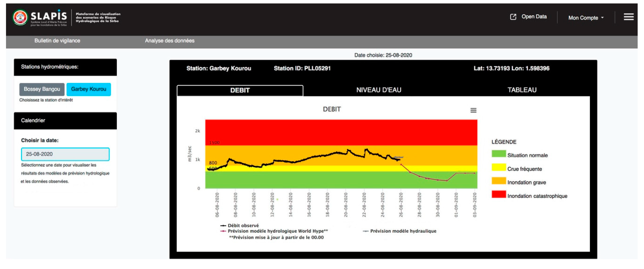The width and height of the screenshot is (644, 269).
Task: Click the orange Inondation grave swatch
Action: point(499,181)
